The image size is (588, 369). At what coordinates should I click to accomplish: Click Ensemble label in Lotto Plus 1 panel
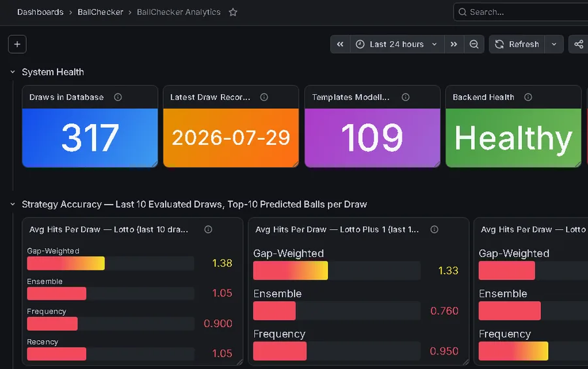pos(277,294)
